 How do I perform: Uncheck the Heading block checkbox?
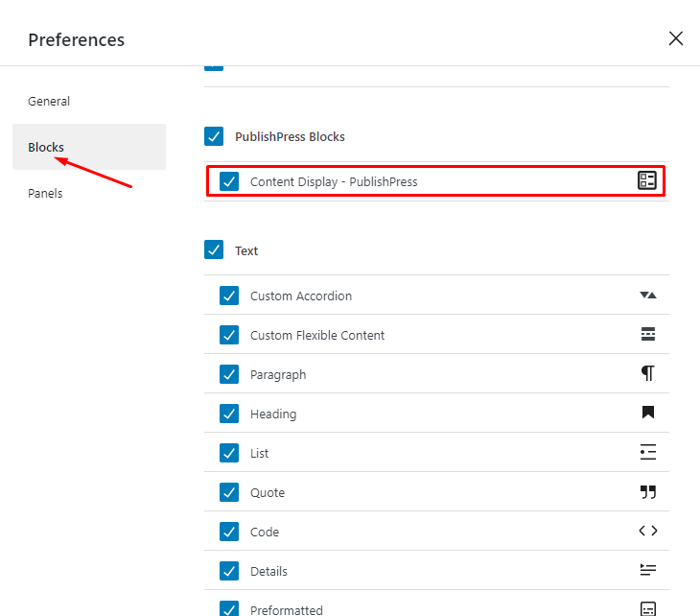[x=229, y=414]
